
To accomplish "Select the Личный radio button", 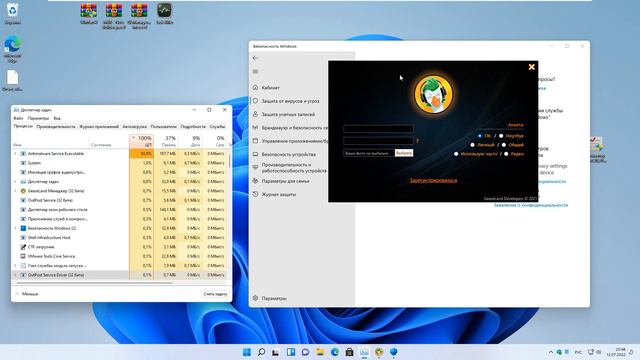I will (472, 145).
